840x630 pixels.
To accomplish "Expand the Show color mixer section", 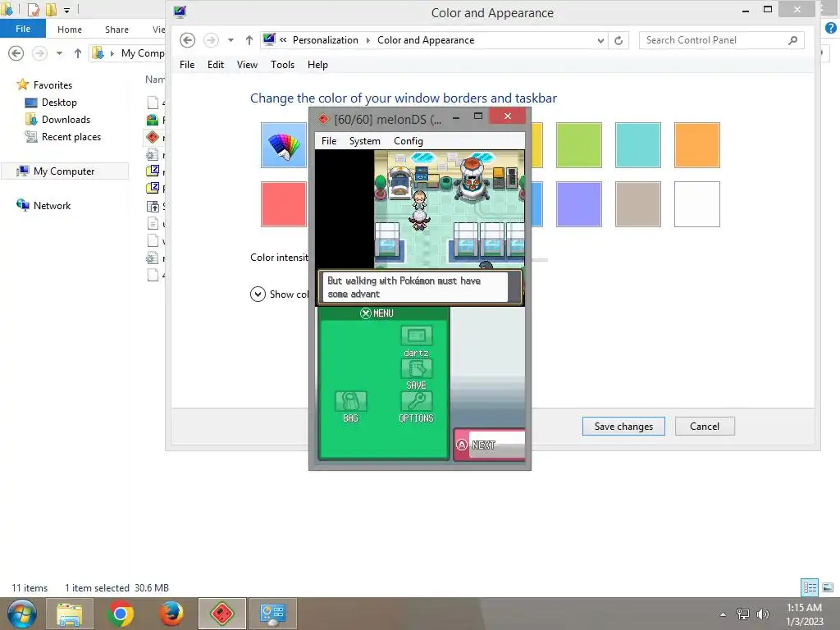I will pos(258,294).
